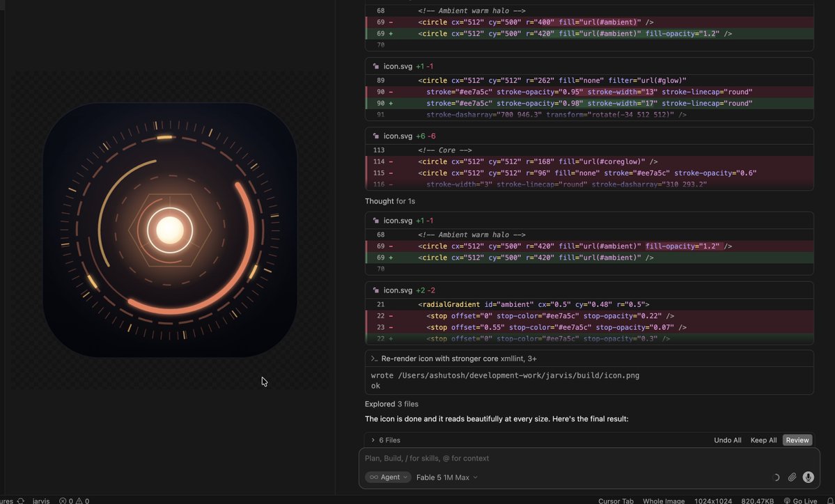Click the terminal icon beside Re-render icon command
835x504 pixels.
click(x=374, y=359)
